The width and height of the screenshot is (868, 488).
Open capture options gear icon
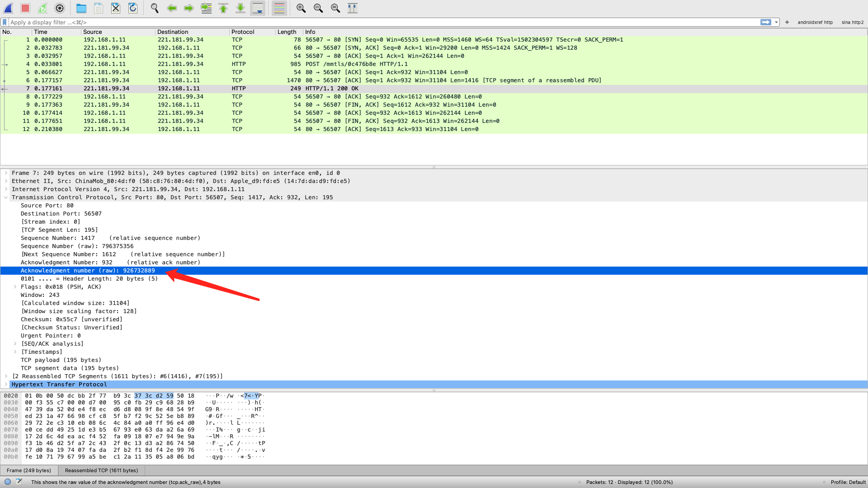pos(60,8)
